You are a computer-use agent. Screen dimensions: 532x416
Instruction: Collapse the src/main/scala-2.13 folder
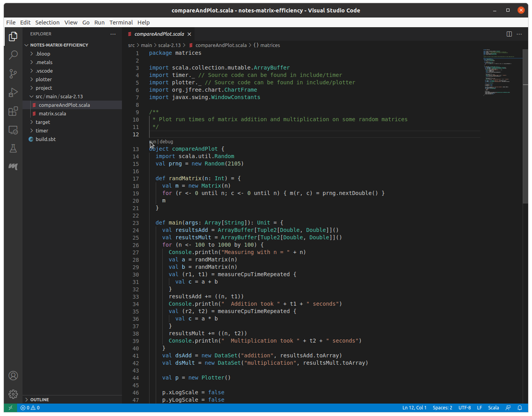59,96
